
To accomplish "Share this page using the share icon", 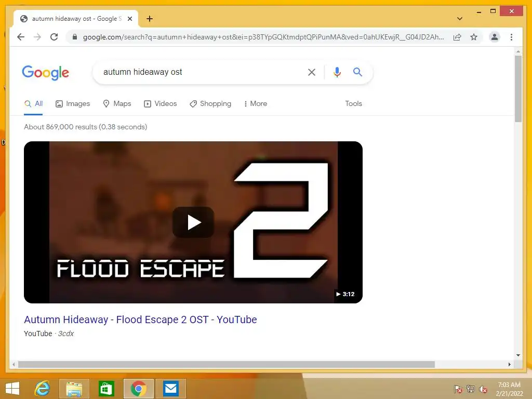I will pyautogui.click(x=457, y=37).
